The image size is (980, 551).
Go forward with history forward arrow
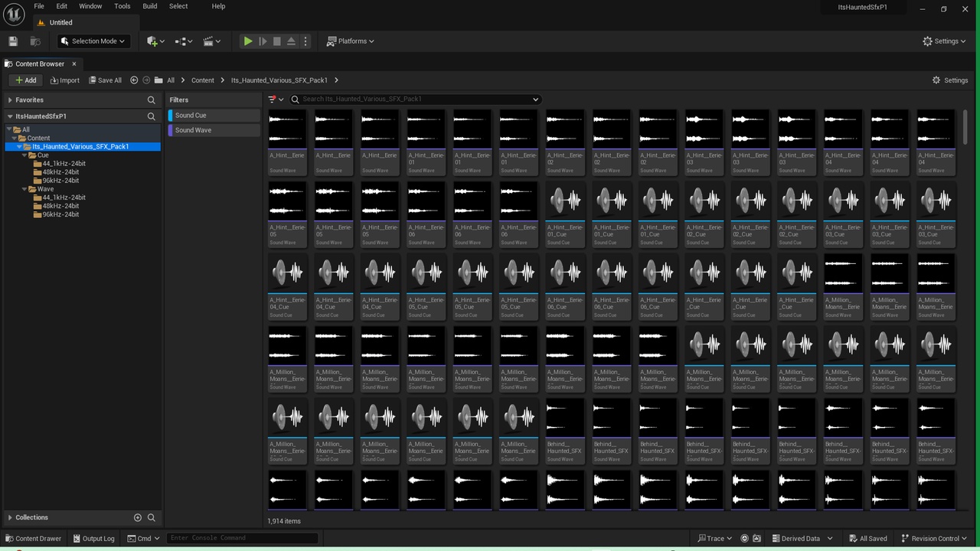pos(146,80)
